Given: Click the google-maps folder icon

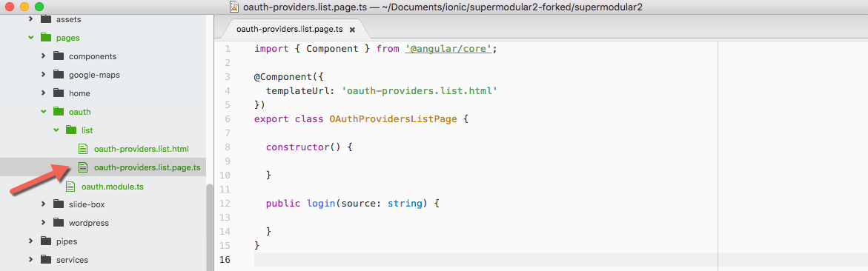Looking at the screenshot, I should pos(59,75).
